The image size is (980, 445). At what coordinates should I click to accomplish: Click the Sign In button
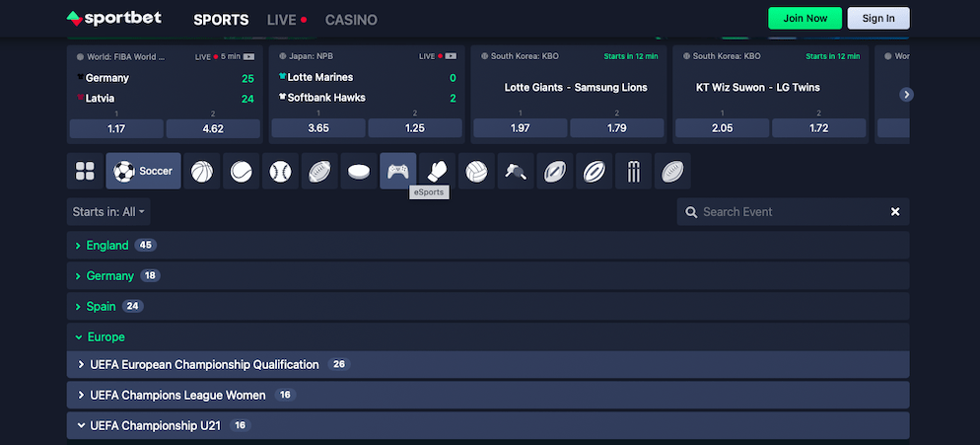[878, 18]
